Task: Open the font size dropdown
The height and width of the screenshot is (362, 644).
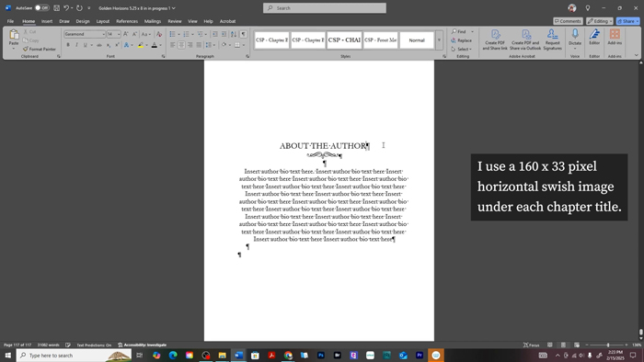Action: point(119,34)
